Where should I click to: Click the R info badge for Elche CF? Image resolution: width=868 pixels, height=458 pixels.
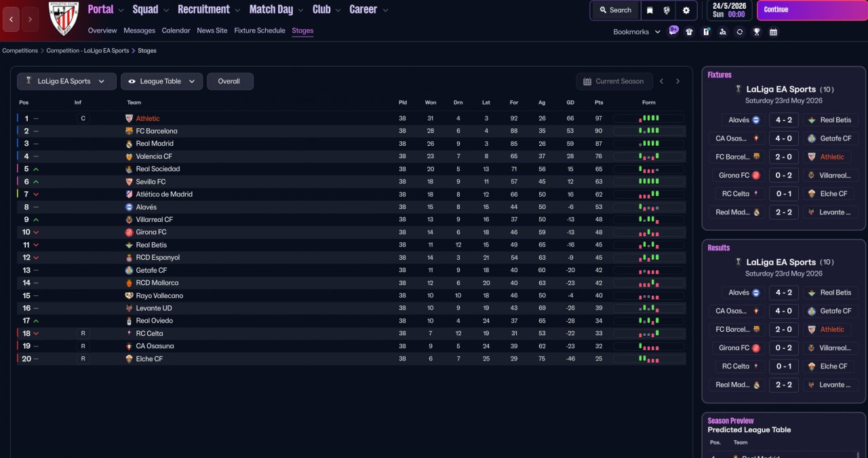(x=83, y=359)
